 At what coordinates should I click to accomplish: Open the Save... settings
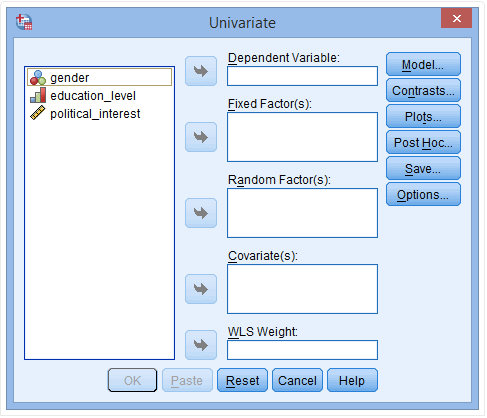click(x=423, y=168)
